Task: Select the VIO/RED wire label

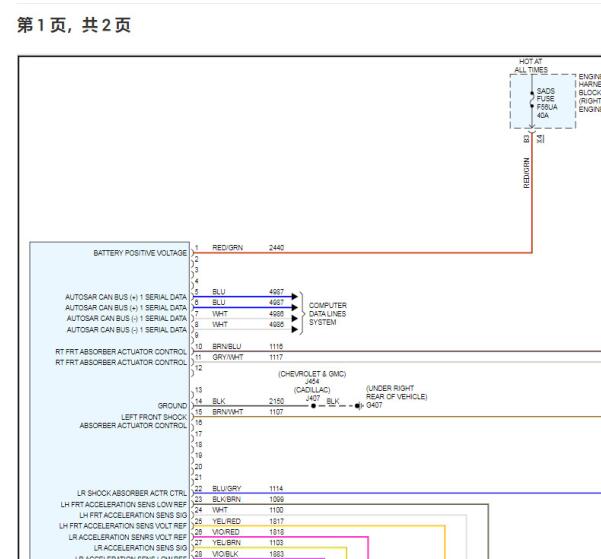Action: (x=226, y=532)
